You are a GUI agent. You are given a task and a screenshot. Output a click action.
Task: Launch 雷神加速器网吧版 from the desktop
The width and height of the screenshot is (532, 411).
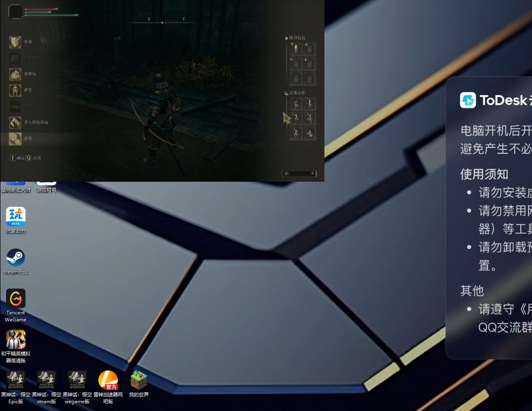tap(108, 387)
